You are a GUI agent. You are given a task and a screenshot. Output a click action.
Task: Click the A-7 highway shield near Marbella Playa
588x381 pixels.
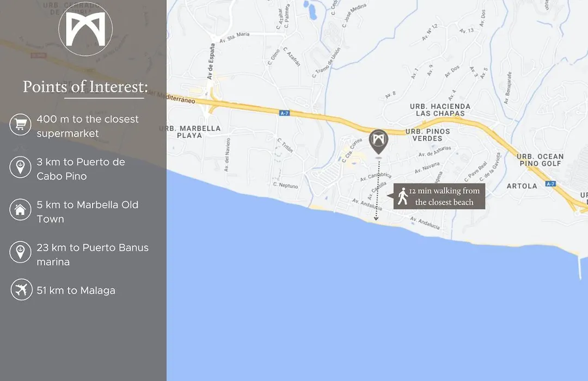pos(285,113)
